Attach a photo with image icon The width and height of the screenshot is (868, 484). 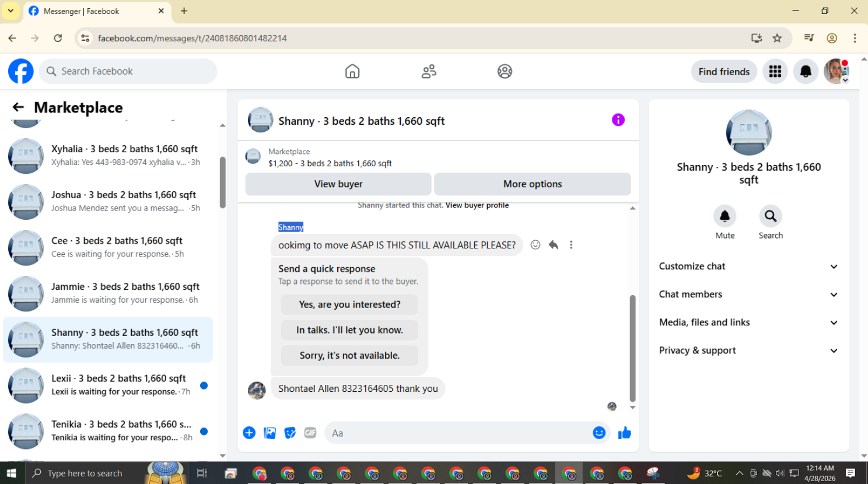[269, 433]
